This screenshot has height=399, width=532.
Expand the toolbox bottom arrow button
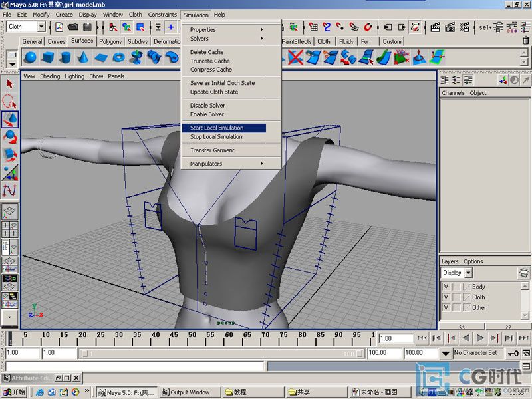9,317
